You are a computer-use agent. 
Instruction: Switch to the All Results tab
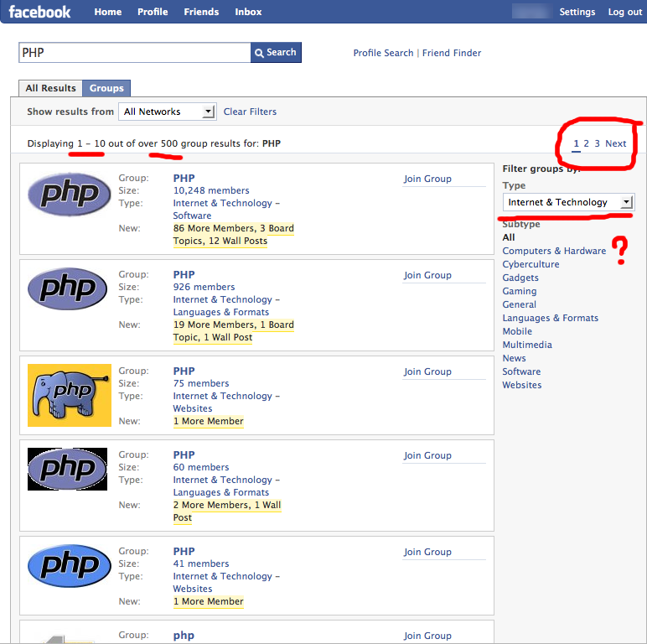click(51, 88)
